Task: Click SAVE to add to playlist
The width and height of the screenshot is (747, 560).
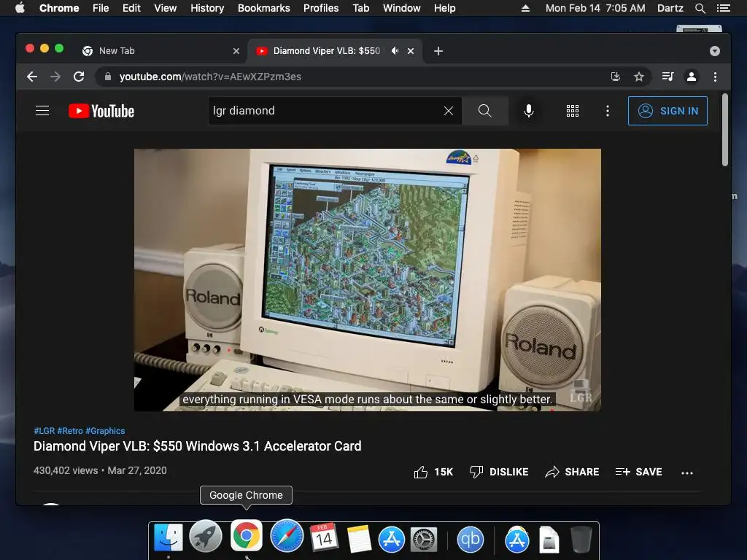Action: [639, 472]
